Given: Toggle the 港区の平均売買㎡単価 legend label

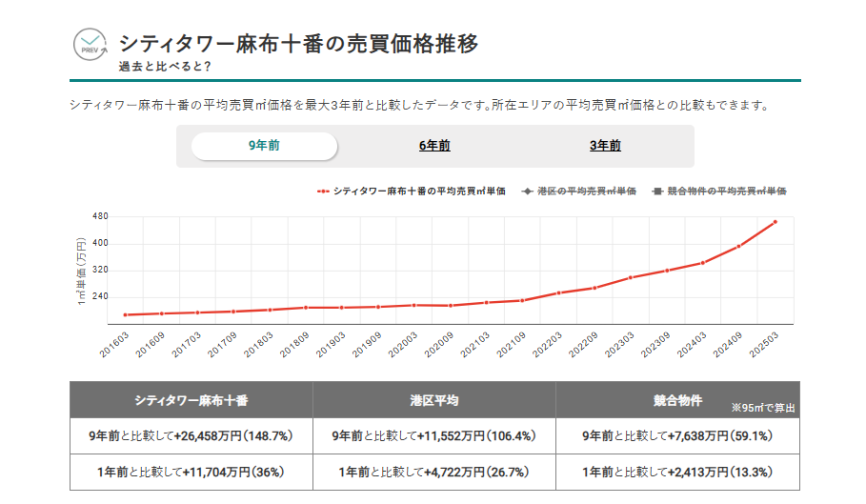Looking at the screenshot, I should click(586, 192).
